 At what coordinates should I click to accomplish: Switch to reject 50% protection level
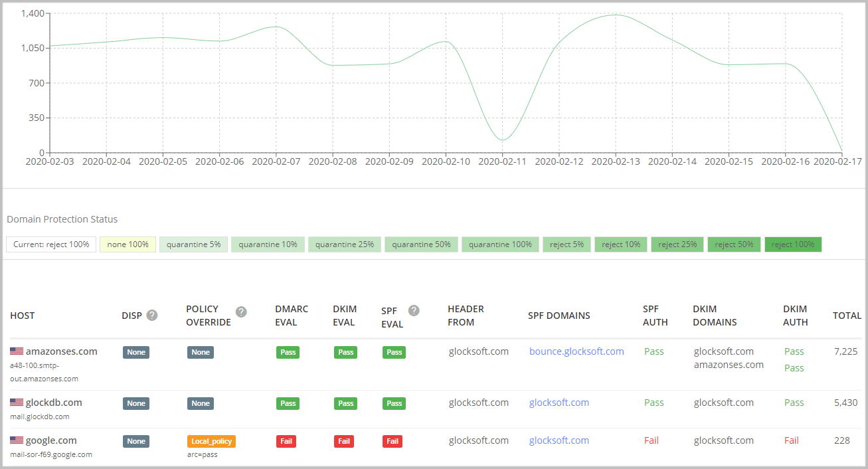pos(734,244)
